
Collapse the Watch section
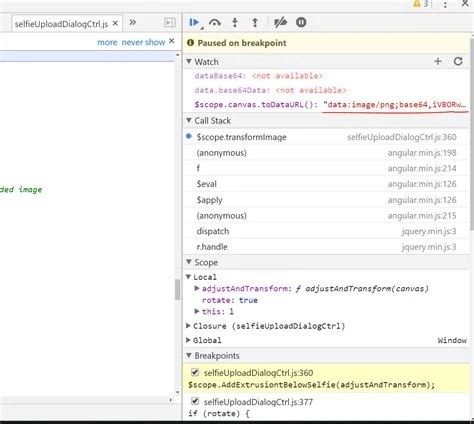(x=189, y=61)
